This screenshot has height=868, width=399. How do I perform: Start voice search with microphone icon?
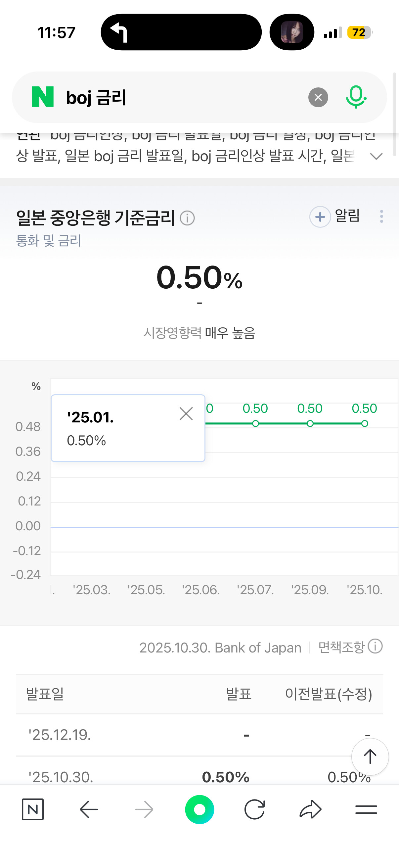pyautogui.click(x=356, y=97)
